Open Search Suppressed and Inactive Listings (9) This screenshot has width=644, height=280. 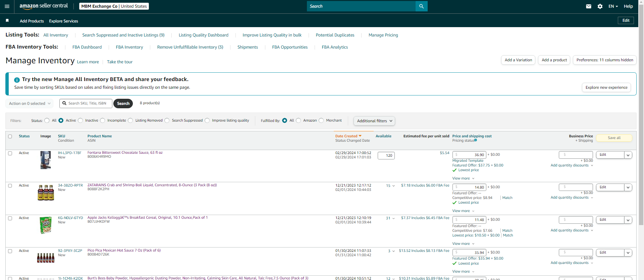point(123,35)
